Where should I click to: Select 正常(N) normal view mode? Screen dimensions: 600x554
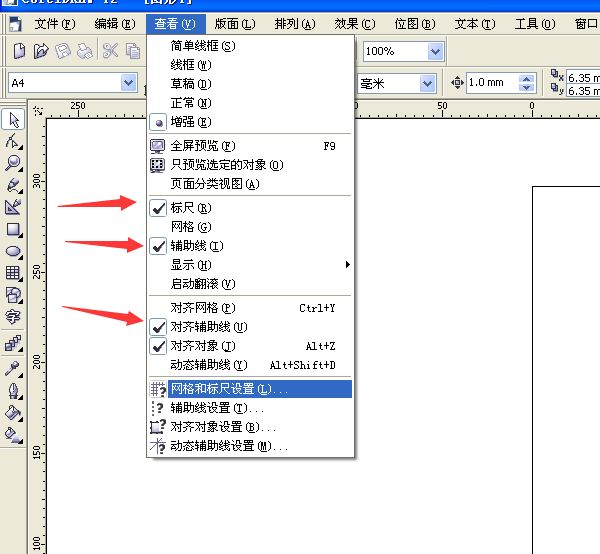pos(250,103)
